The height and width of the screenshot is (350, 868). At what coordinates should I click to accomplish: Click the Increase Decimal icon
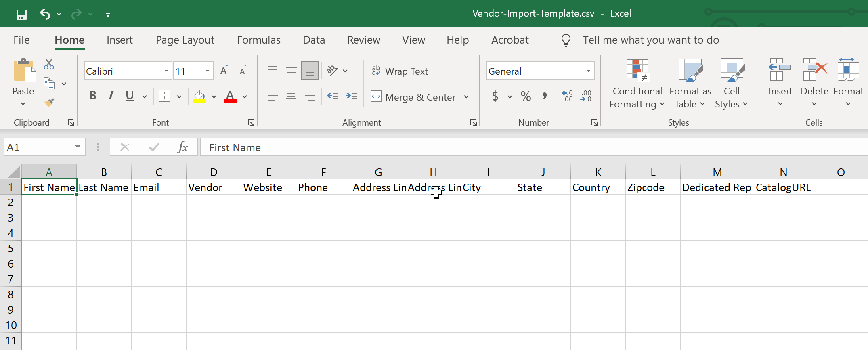[x=567, y=96]
